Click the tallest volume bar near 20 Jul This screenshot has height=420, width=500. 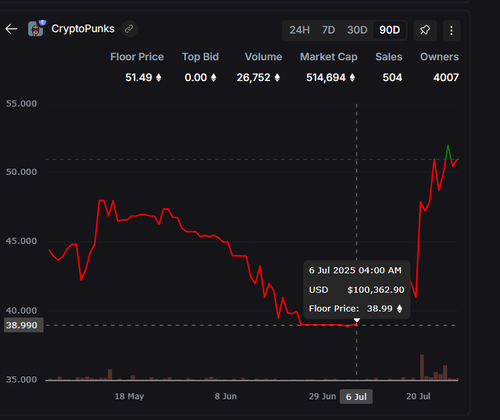[x=422, y=367]
